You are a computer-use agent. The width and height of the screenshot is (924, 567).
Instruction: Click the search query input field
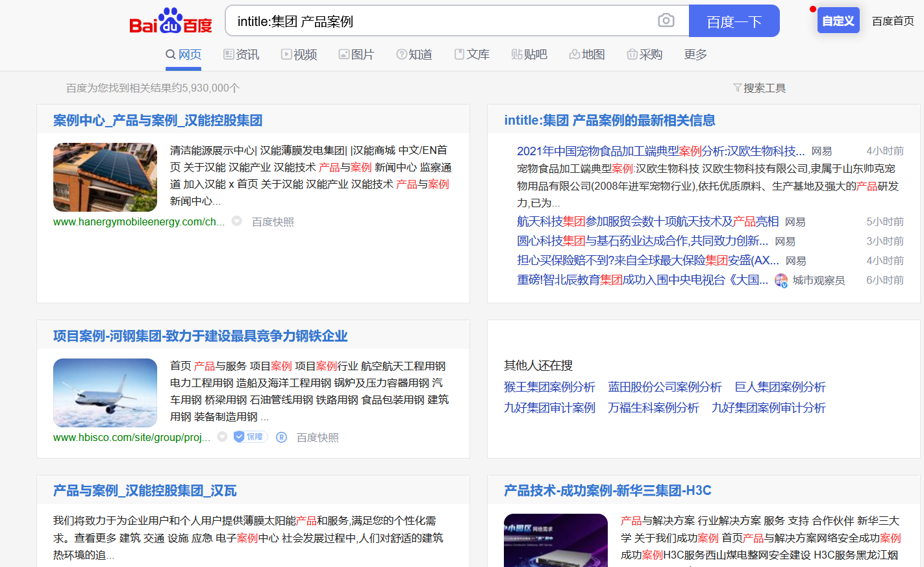442,21
